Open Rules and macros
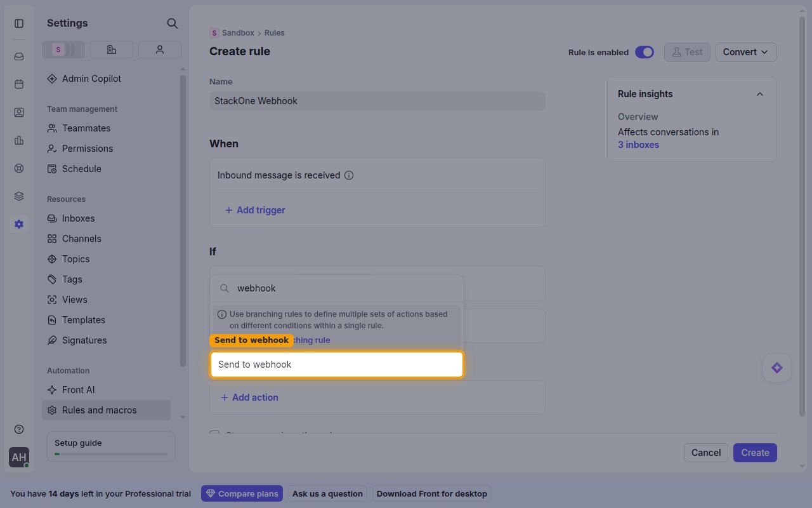The image size is (812, 508). (x=106, y=410)
